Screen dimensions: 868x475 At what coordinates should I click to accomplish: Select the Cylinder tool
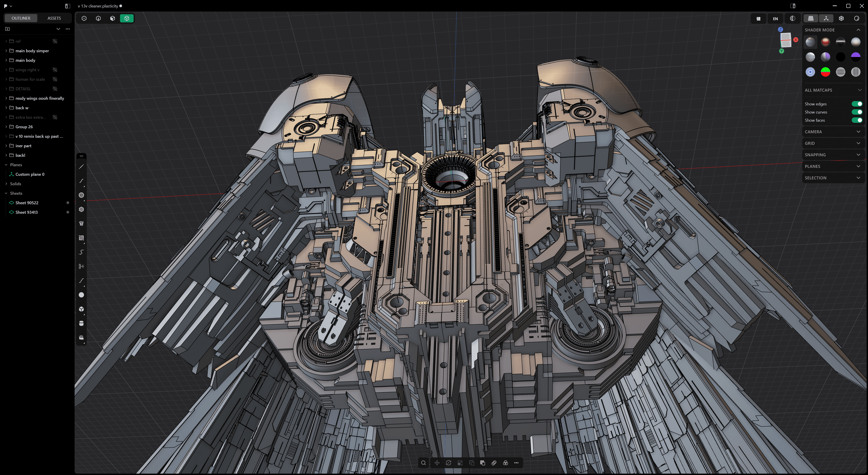81,323
